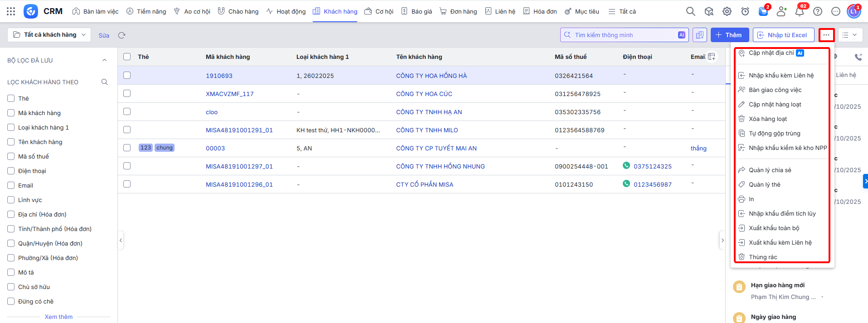This screenshot has height=323, width=868.
Task: Collapse the BỘ LỌC ĐÃ LƯU section
Action: coord(104,60)
